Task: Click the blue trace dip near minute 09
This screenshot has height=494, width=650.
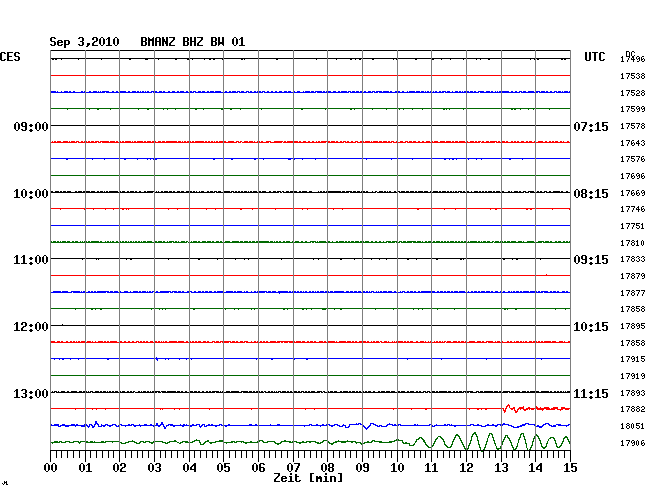Action: (x=366, y=426)
